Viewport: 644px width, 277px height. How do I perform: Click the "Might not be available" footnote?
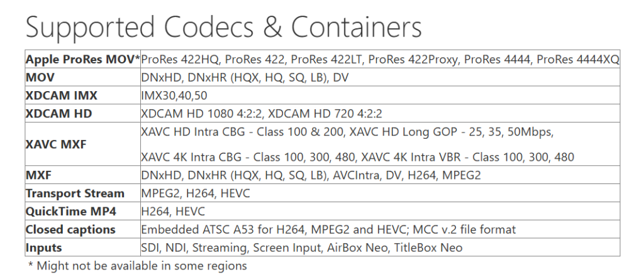(138, 266)
